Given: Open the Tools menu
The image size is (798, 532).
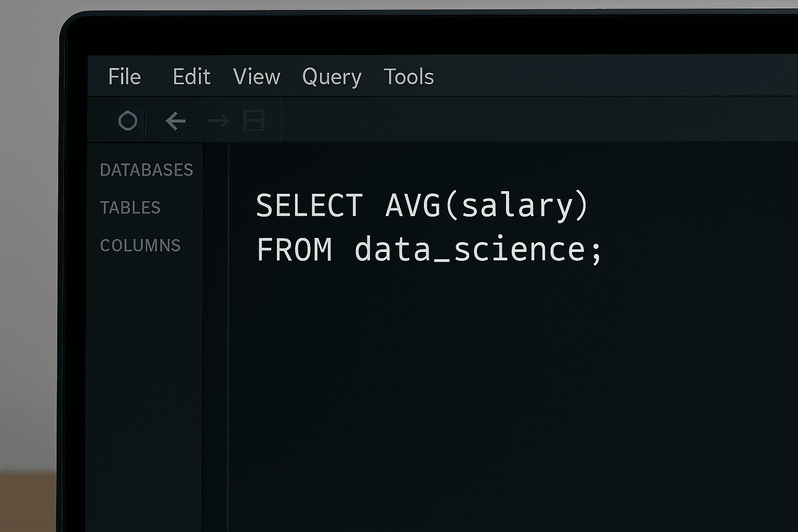Looking at the screenshot, I should pos(408,76).
